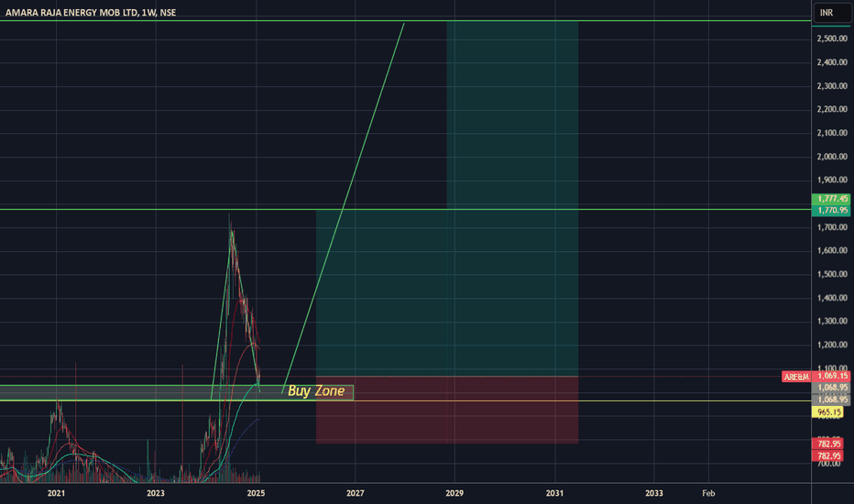Click the 1,700.00 price axis label

(832, 226)
